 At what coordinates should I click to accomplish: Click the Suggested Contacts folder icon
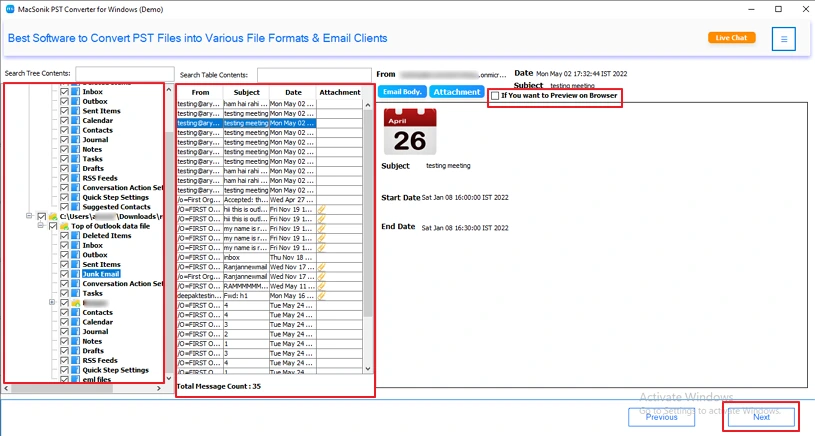pos(75,207)
